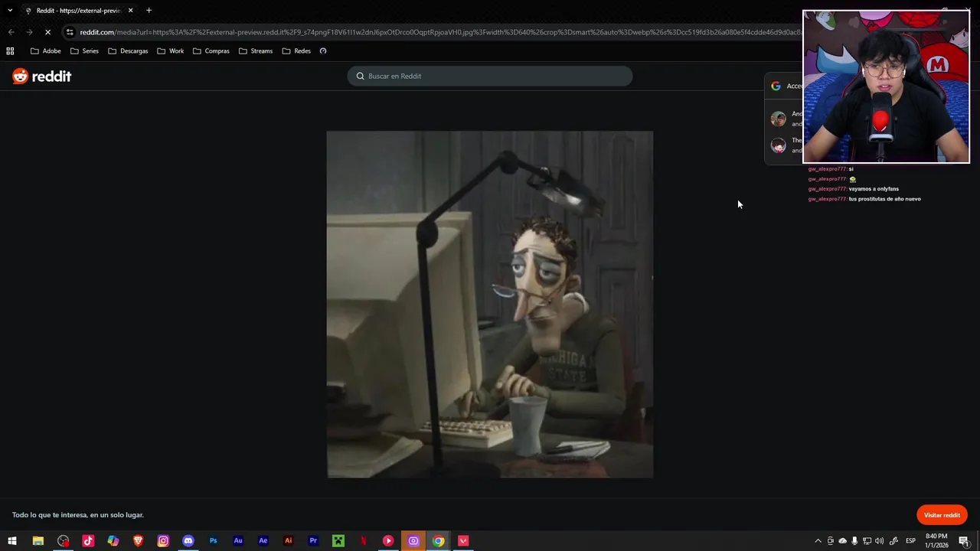Click 'tus prostitutas de año nuevo' chat message
Screen dimensions: 980x551
click(x=884, y=199)
